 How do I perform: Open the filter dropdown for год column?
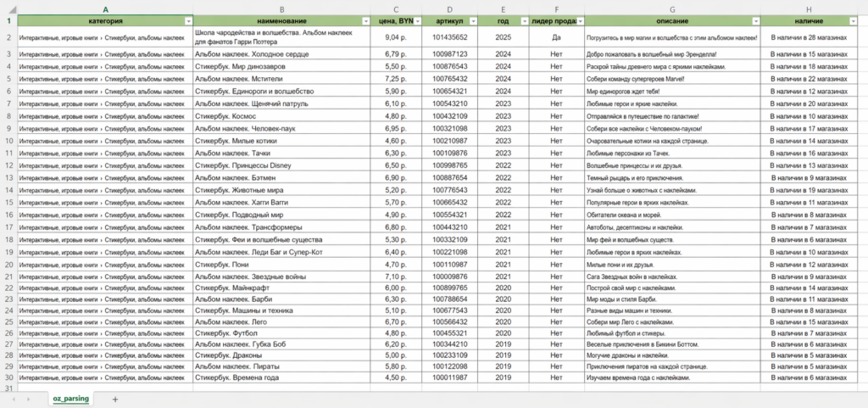click(524, 21)
